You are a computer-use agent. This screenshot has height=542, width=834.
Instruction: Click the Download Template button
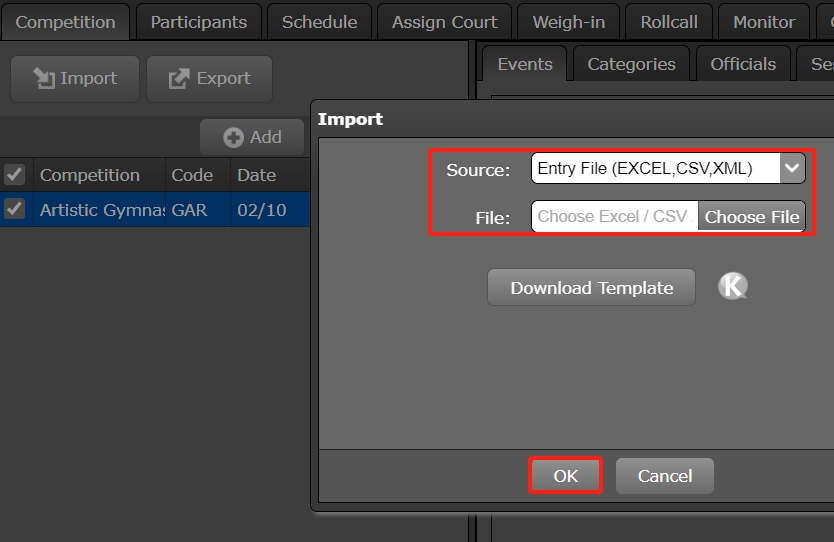point(591,288)
